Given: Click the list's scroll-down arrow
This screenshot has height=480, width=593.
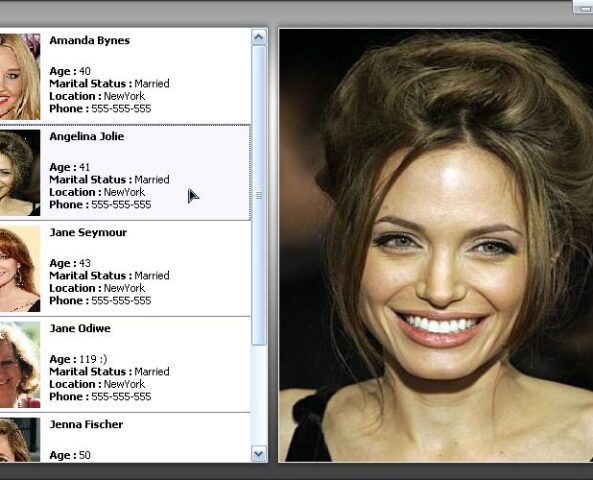Looking at the screenshot, I should coord(259,453).
